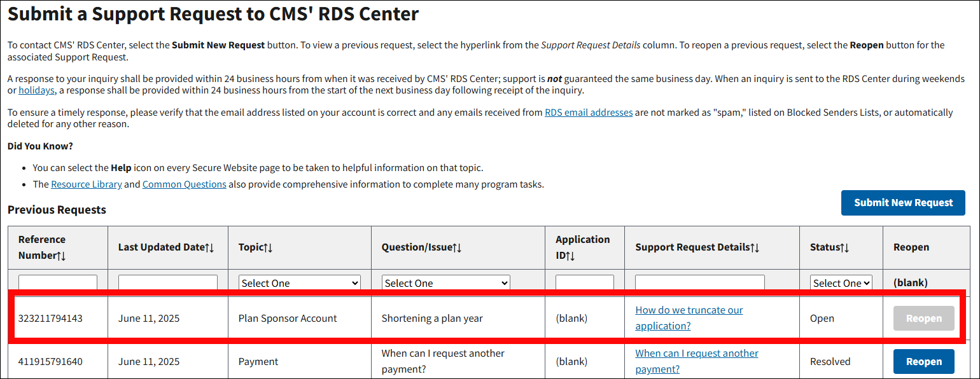The height and width of the screenshot is (379, 980).
Task: Visit the Common Questions link
Action: [184, 184]
